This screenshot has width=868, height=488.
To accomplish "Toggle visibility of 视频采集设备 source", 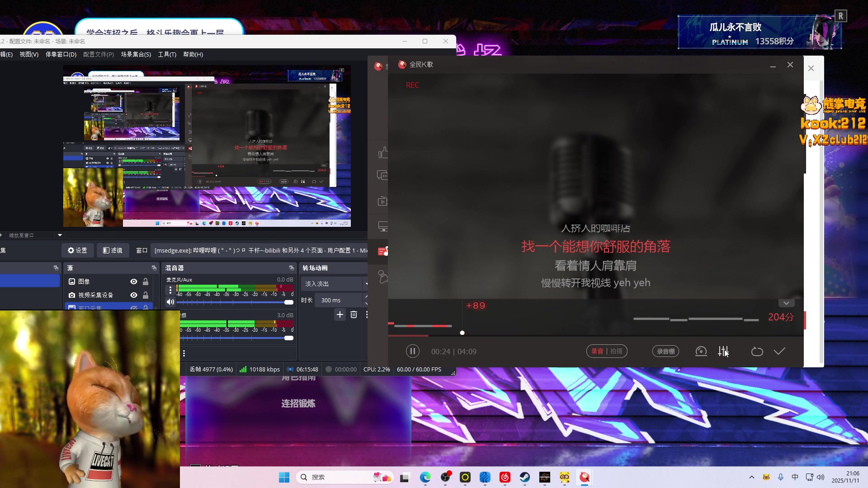I will [x=134, y=295].
